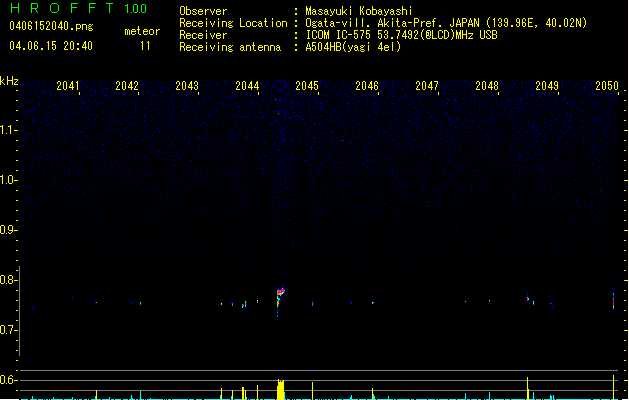This screenshot has width=629, height=400.
Task: Select the file name 0406152040.png
Action: [x=51, y=26]
